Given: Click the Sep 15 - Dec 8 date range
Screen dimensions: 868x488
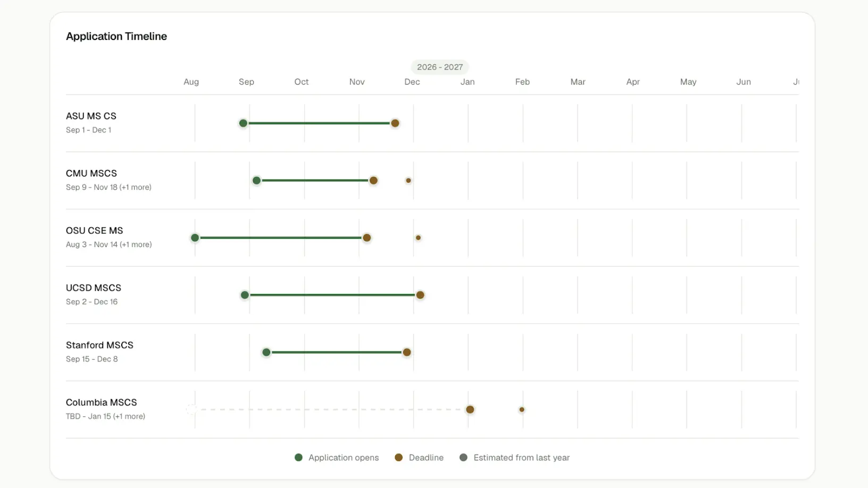Looking at the screenshot, I should [91, 359].
